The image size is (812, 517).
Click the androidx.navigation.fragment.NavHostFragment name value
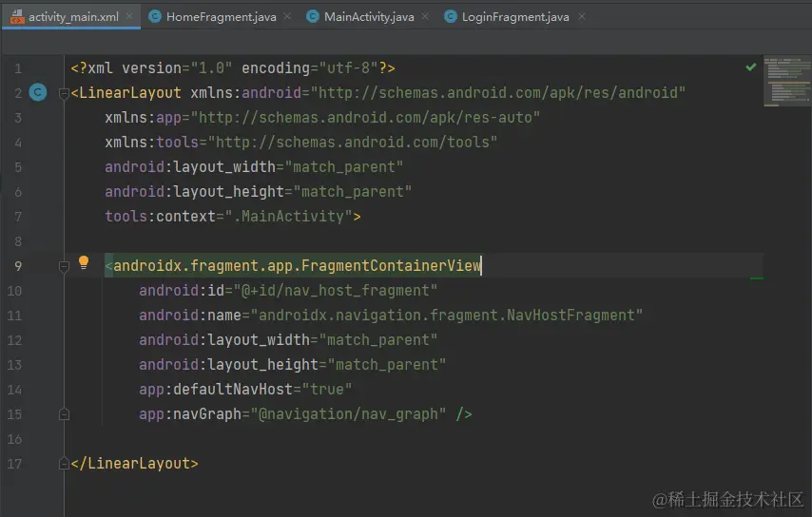(x=447, y=316)
